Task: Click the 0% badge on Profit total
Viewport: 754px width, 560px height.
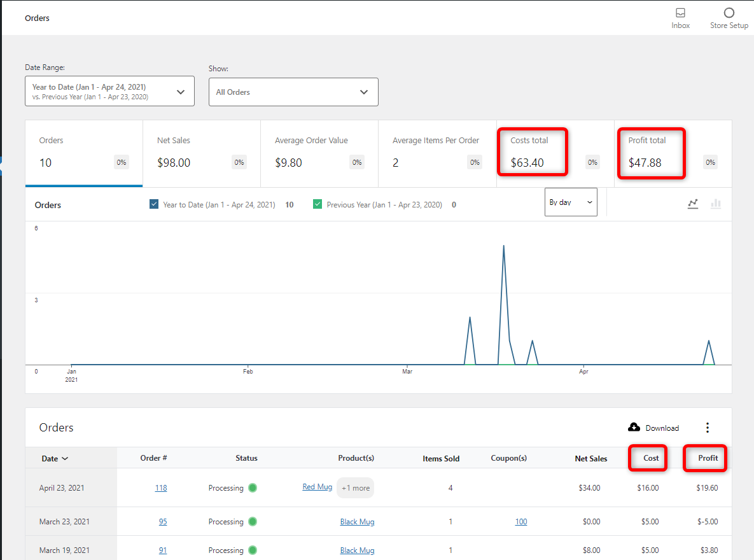Action: pos(710,162)
